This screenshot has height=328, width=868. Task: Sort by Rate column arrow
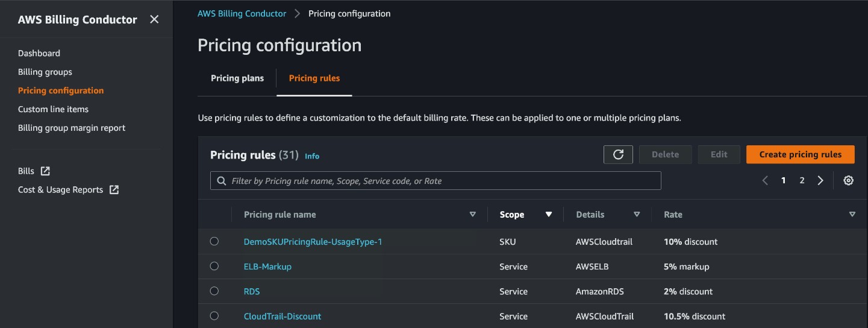pos(852,214)
